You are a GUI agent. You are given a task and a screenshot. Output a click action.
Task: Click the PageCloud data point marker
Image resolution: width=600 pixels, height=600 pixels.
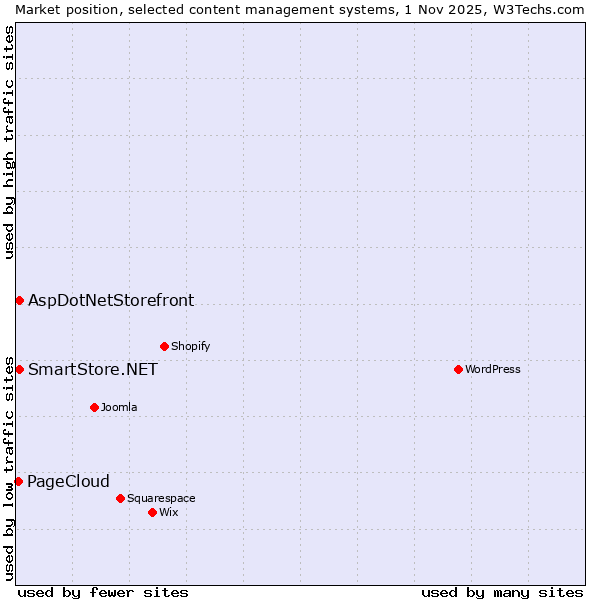pyautogui.click(x=18, y=481)
